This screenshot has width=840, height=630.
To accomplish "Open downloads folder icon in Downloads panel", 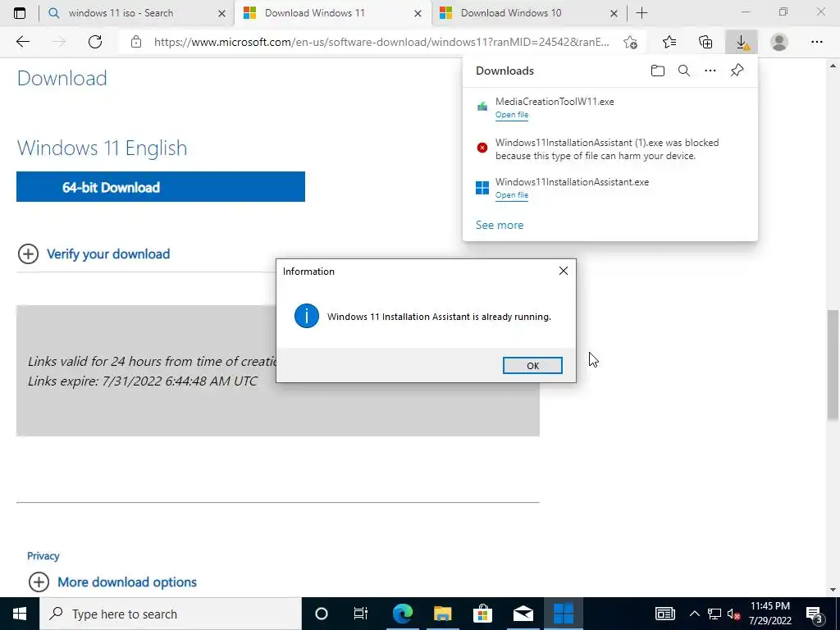I will click(657, 71).
